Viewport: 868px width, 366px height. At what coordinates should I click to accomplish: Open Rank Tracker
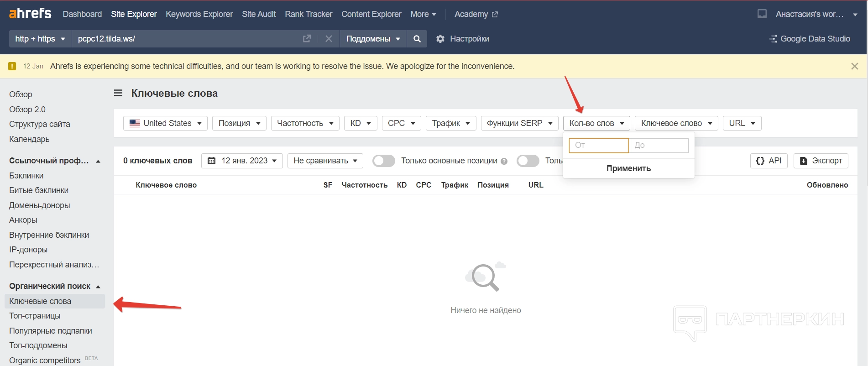click(309, 14)
